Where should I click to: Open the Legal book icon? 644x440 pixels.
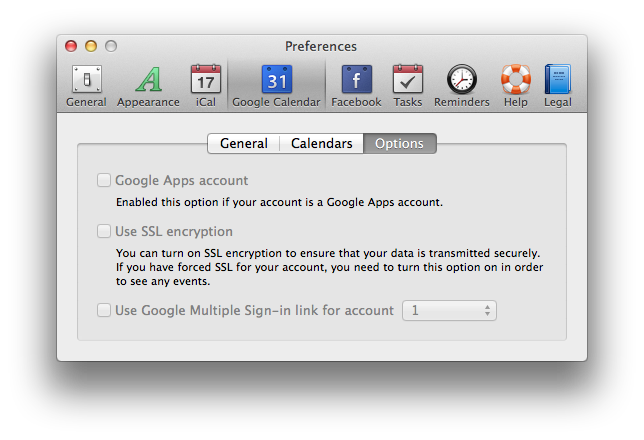coord(557,80)
